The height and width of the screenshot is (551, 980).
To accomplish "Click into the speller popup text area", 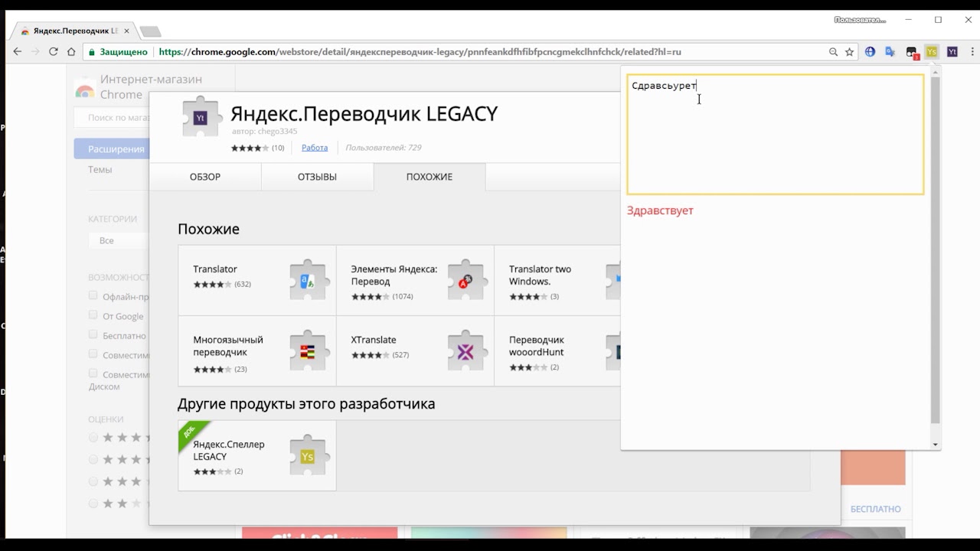I will (776, 134).
